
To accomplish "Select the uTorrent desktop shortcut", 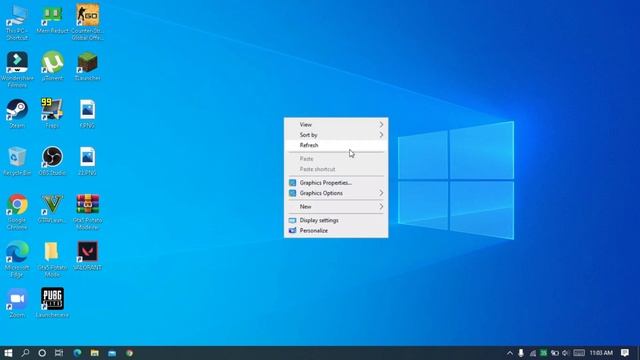I will point(52,67).
